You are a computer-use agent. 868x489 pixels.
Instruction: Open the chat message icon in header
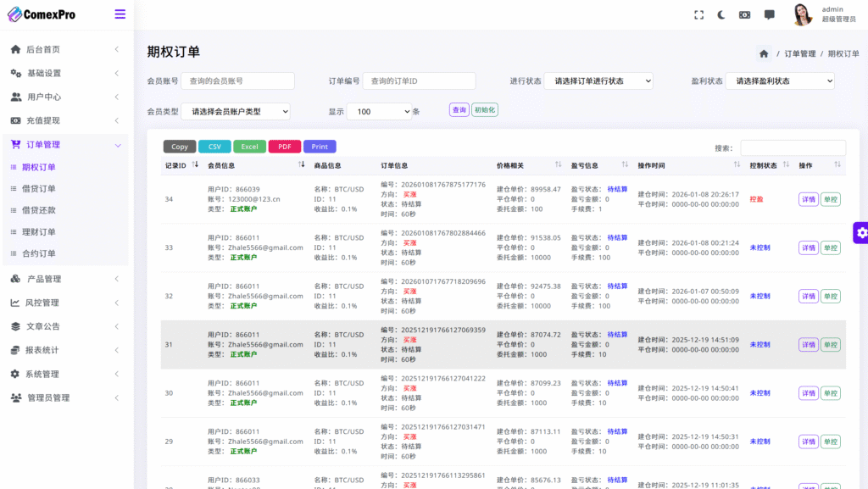pos(769,14)
